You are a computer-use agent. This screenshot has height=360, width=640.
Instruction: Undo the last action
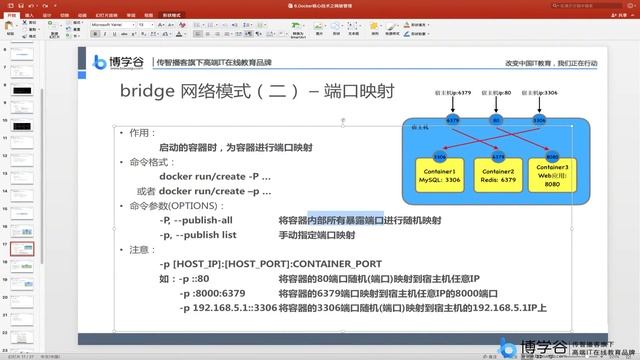click(31, 6)
